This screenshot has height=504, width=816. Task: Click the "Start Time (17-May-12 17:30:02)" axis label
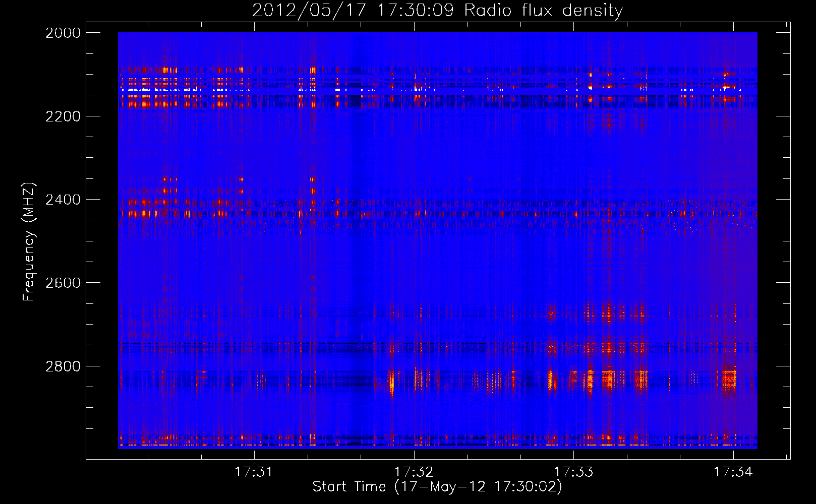pyautogui.click(x=437, y=487)
